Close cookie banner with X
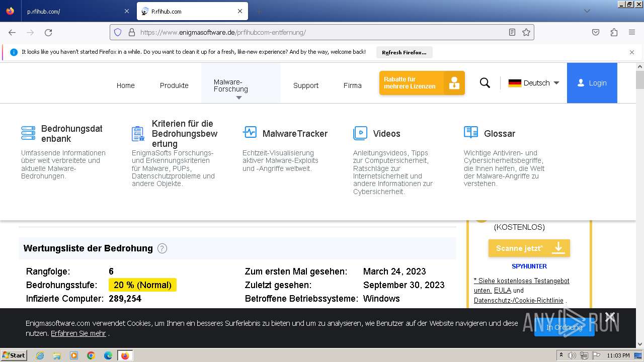The width and height of the screenshot is (644, 362). point(610,317)
